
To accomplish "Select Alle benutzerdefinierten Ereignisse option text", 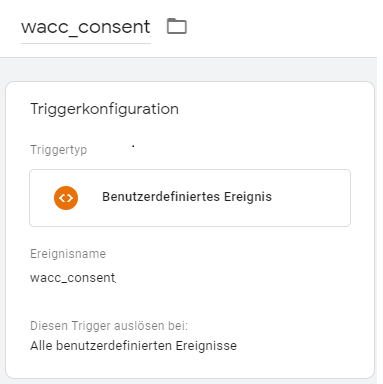I will click(133, 346).
